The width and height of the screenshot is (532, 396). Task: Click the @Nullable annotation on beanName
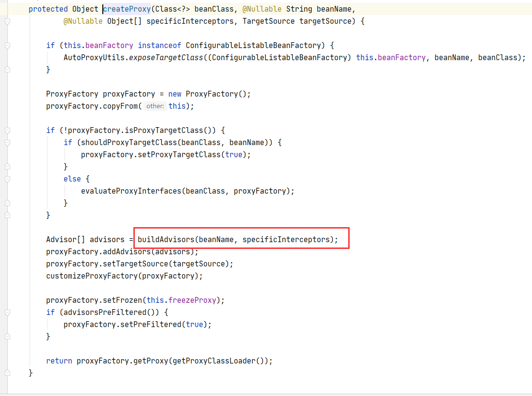(x=262, y=9)
